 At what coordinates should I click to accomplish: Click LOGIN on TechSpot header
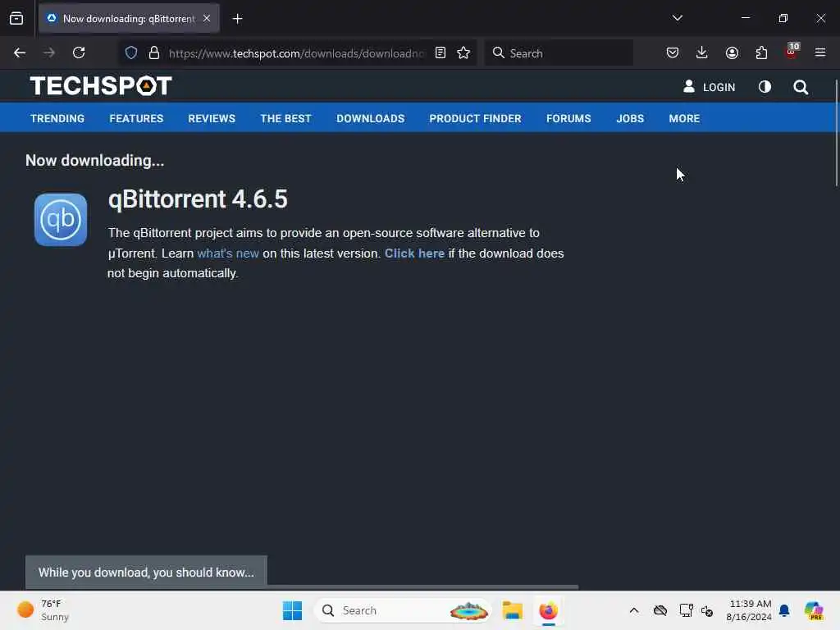(709, 87)
